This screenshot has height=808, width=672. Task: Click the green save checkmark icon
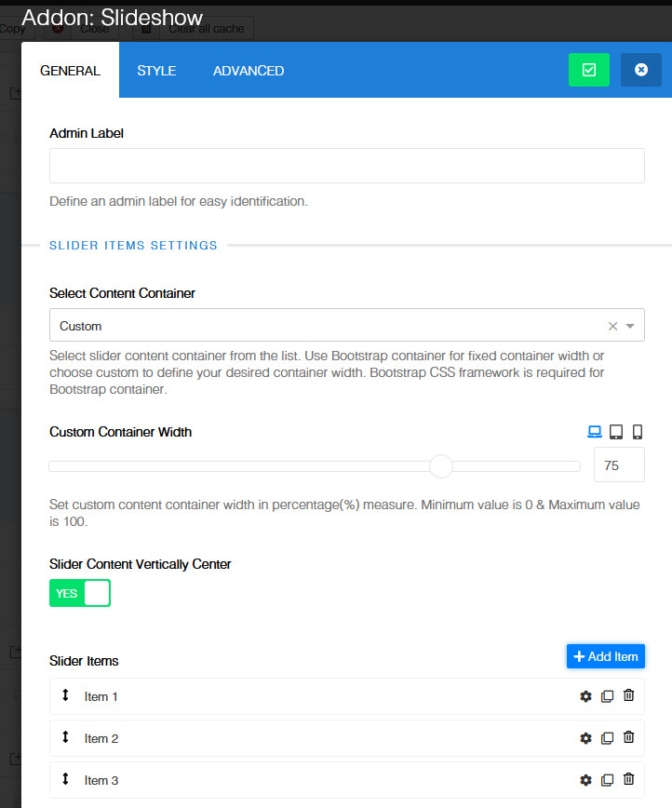(588, 70)
